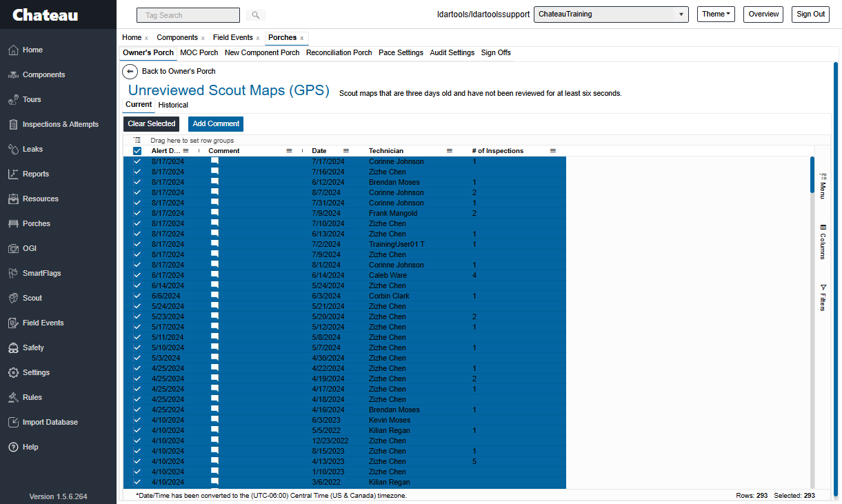Open Alert Date column menu
The image size is (842, 504).
coord(186,150)
